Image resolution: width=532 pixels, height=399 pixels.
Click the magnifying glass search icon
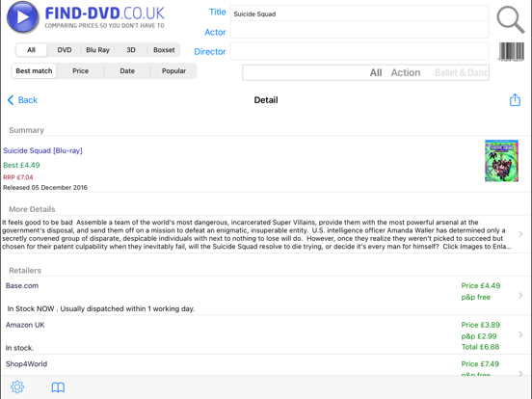[511, 19]
